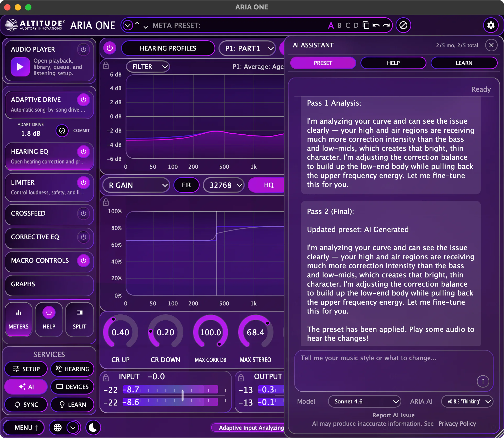Click the COMMIT label
Viewport: 504px width, 438px height.
[81, 130]
